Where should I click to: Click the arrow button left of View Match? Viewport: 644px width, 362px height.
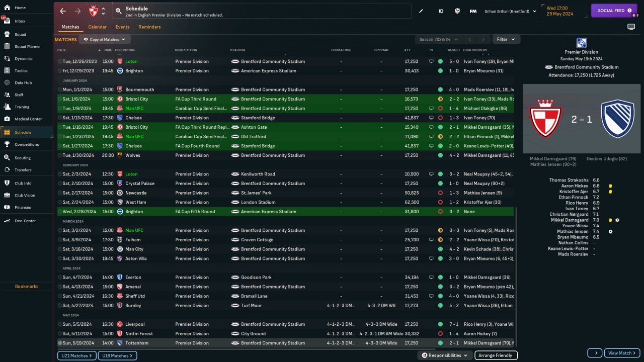click(595, 353)
